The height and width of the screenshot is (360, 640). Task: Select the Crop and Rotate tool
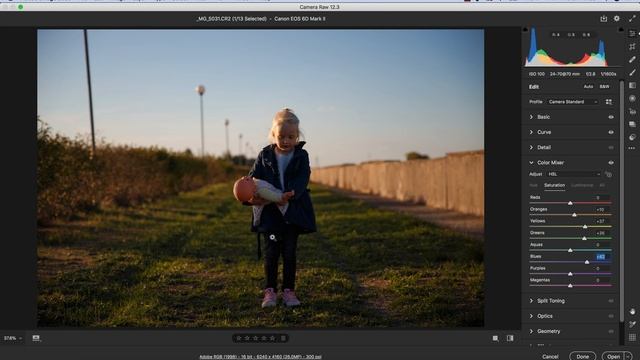(632, 47)
